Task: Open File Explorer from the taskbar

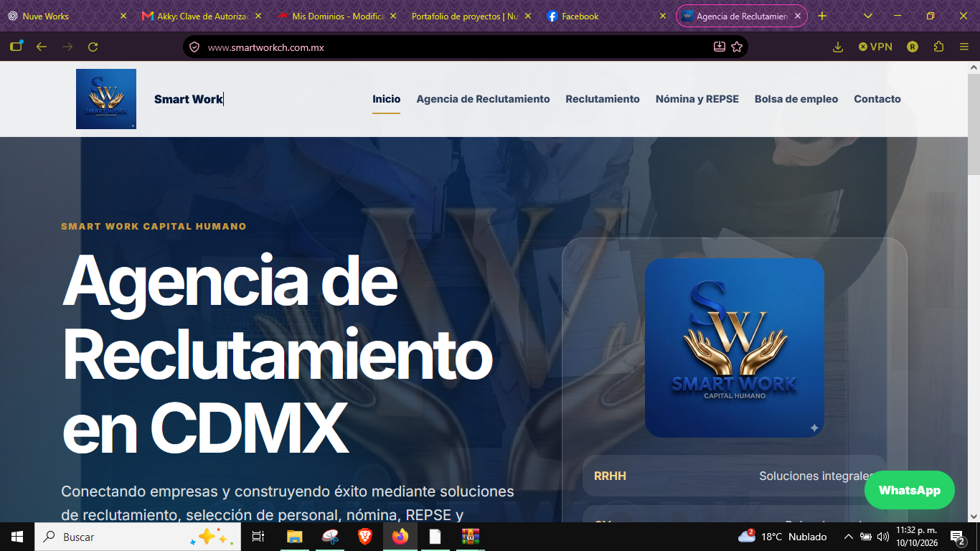Action: [x=294, y=537]
